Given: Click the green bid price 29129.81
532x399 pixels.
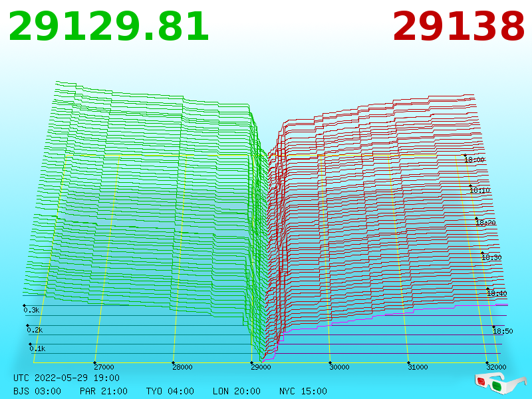Looking at the screenshot, I should pos(108,27).
